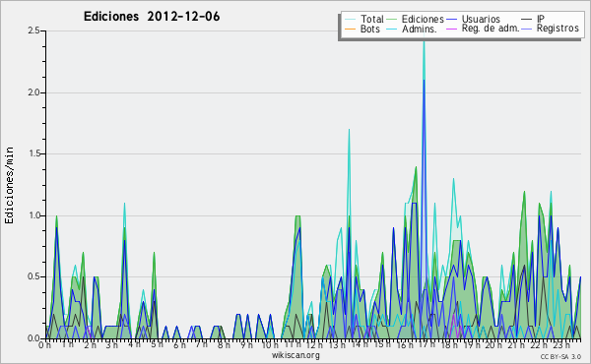This screenshot has width=591, height=364.
Task: Click the cyan line swatch beside Total
Action: coord(350,20)
